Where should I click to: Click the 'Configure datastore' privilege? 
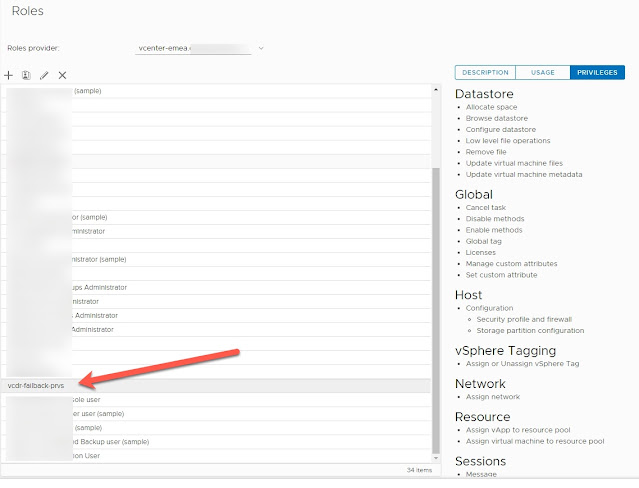pos(501,129)
